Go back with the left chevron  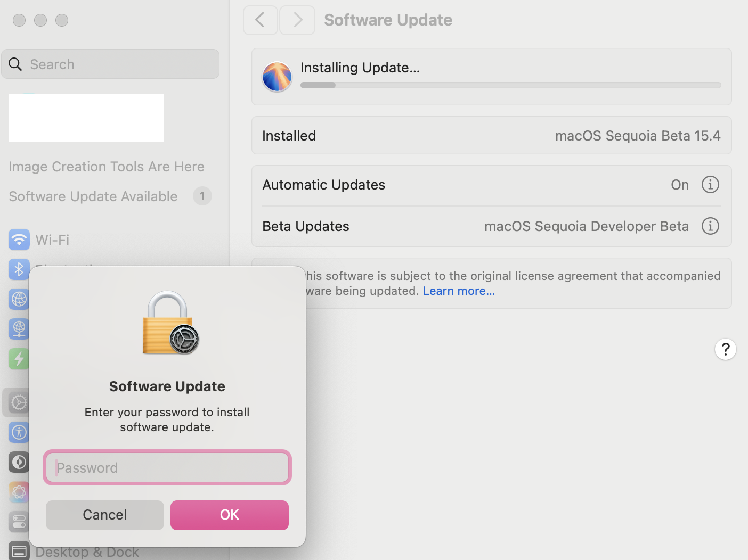260,20
